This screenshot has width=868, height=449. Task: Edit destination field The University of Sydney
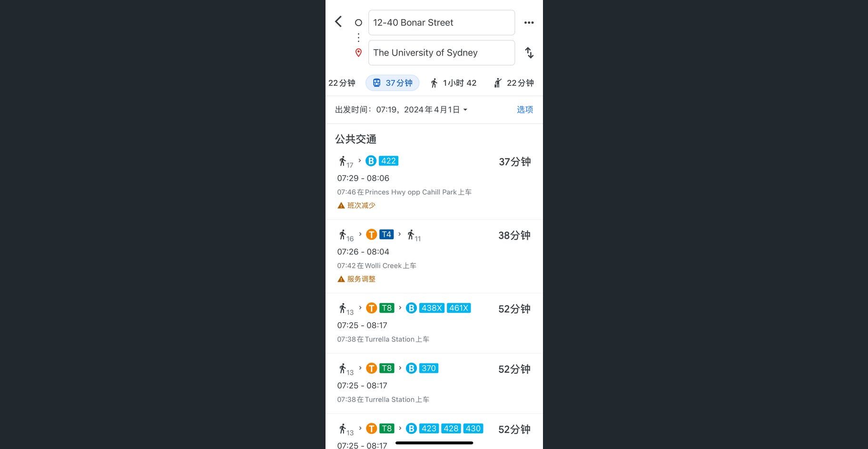441,53
